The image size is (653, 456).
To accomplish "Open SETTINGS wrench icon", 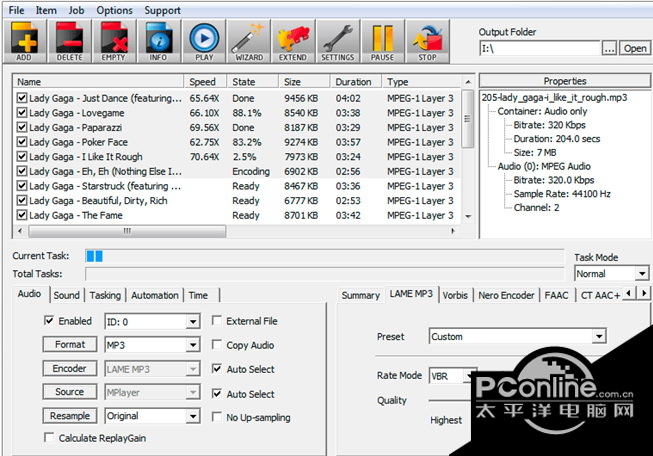I will pyautogui.click(x=338, y=41).
